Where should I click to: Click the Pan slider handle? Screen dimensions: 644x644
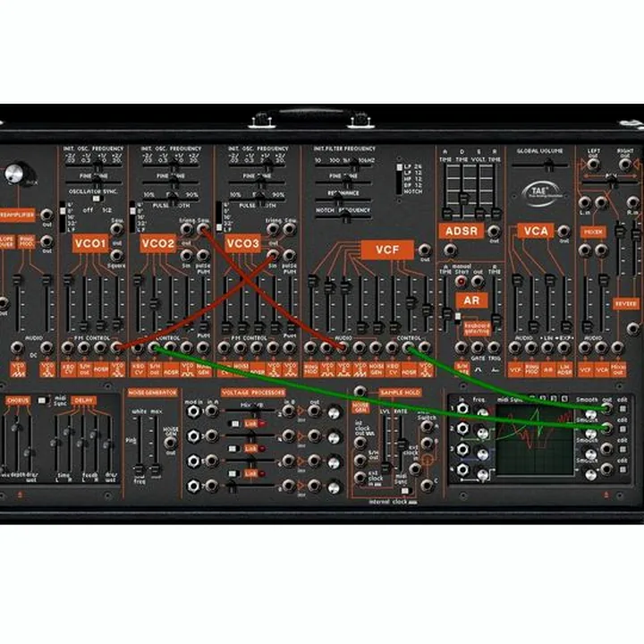pyautogui.click(x=612, y=181)
